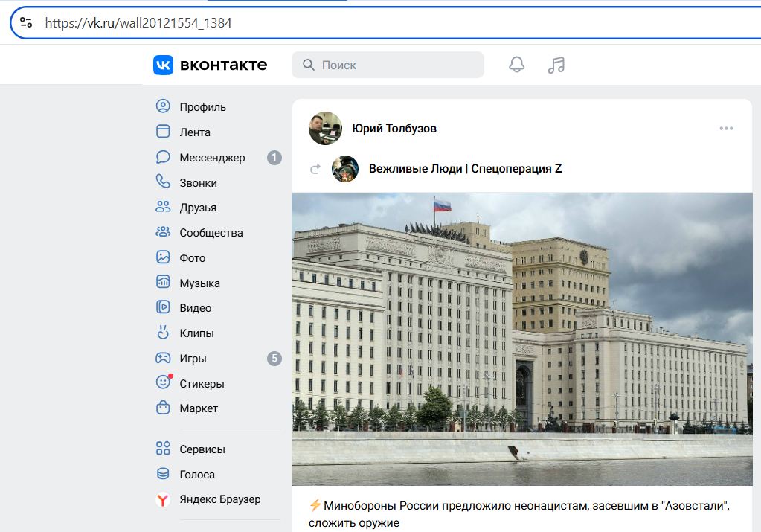This screenshot has height=532, width=761.
Task: Click the browser address bar URL
Action: coord(138,23)
